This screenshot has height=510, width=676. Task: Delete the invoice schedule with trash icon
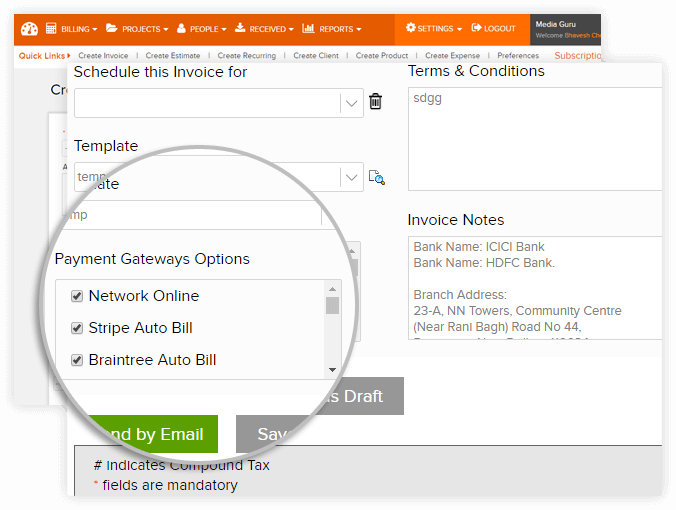(376, 102)
